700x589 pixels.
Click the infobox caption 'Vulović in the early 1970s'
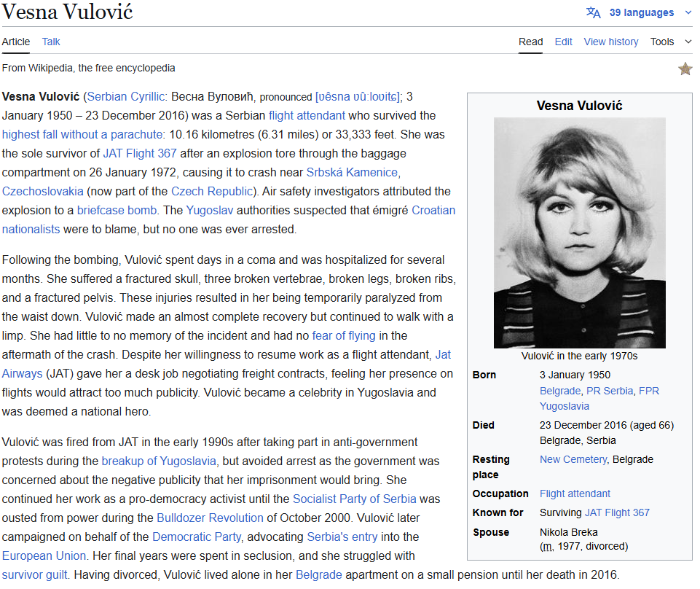(580, 356)
